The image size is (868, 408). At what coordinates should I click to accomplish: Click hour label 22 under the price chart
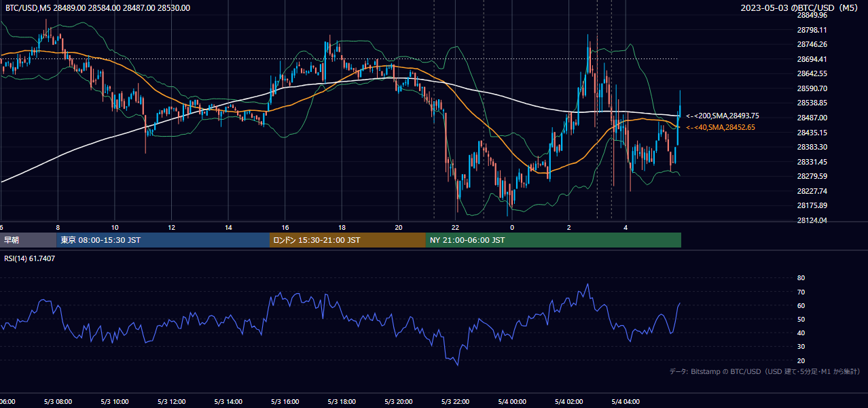pos(456,227)
